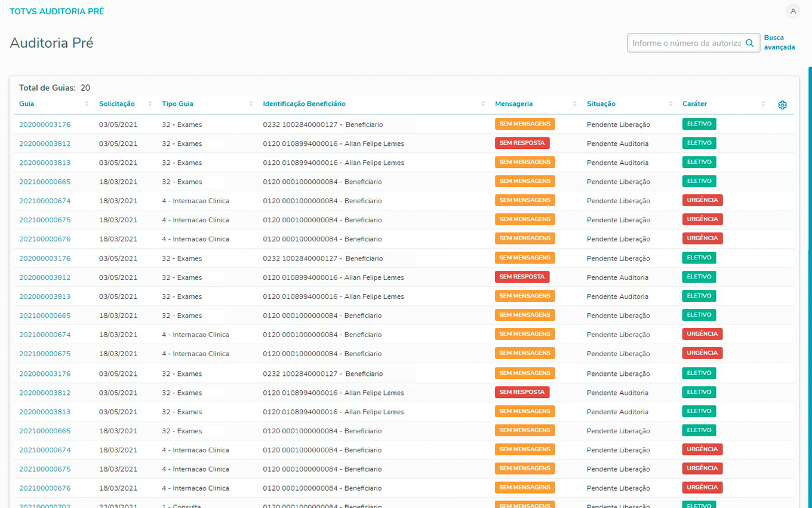The image size is (812, 508).
Task: Open the first guia 202100000665 link
Action: (x=45, y=182)
